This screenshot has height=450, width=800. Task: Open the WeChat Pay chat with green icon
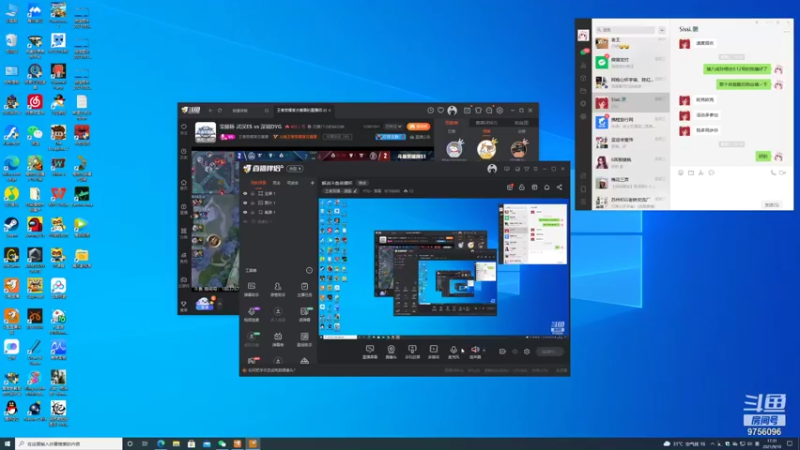point(632,62)
